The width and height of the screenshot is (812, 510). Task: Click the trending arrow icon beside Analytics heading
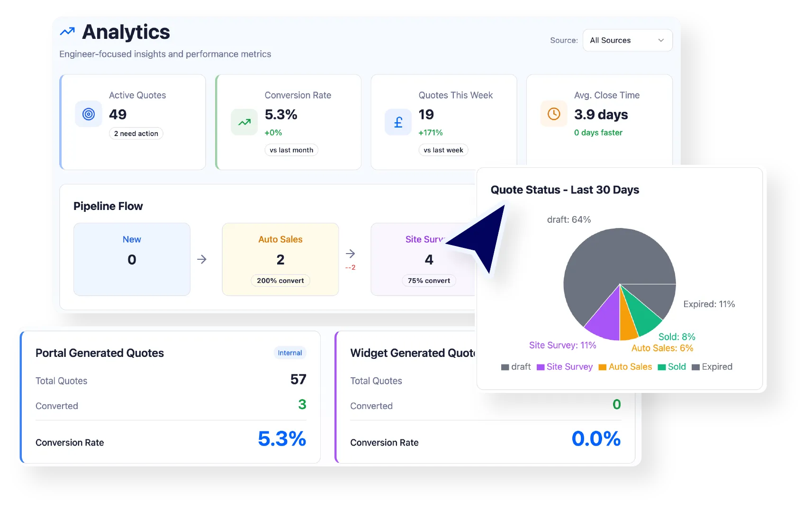pyautogui.click(x=67, y=31)
